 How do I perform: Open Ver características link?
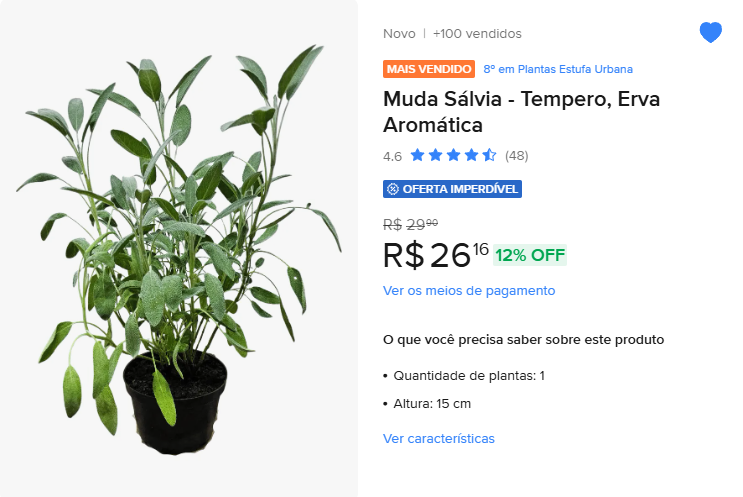tap(438, 438)
